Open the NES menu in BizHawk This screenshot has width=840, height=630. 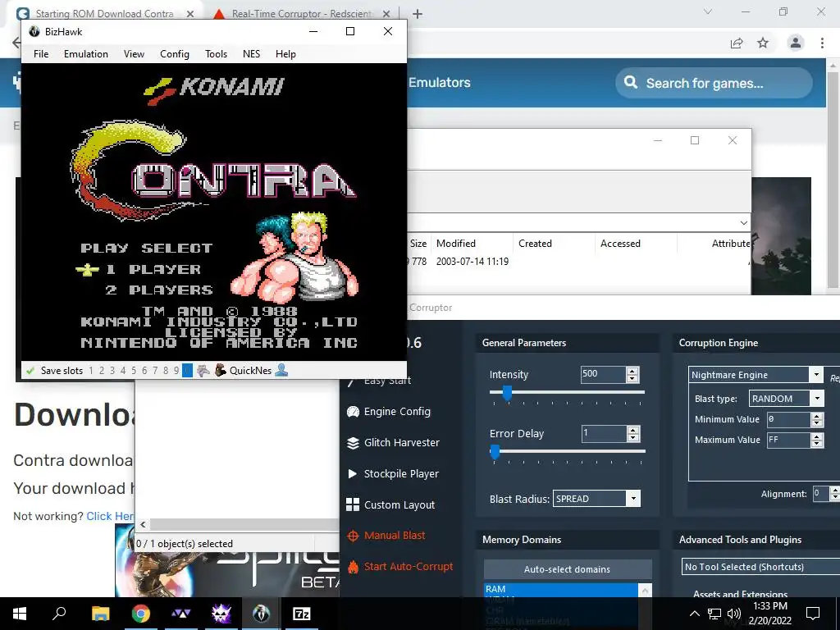(x=251, y=54)
